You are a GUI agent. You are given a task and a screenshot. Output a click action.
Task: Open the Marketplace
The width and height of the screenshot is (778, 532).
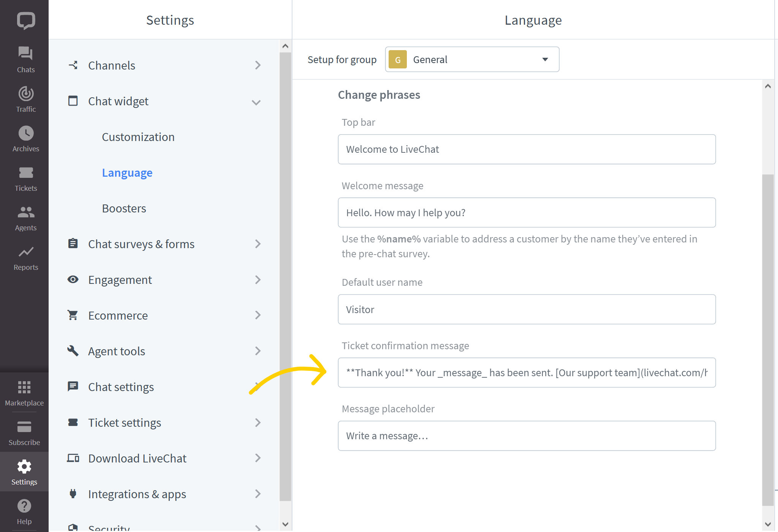click(24, 391)
